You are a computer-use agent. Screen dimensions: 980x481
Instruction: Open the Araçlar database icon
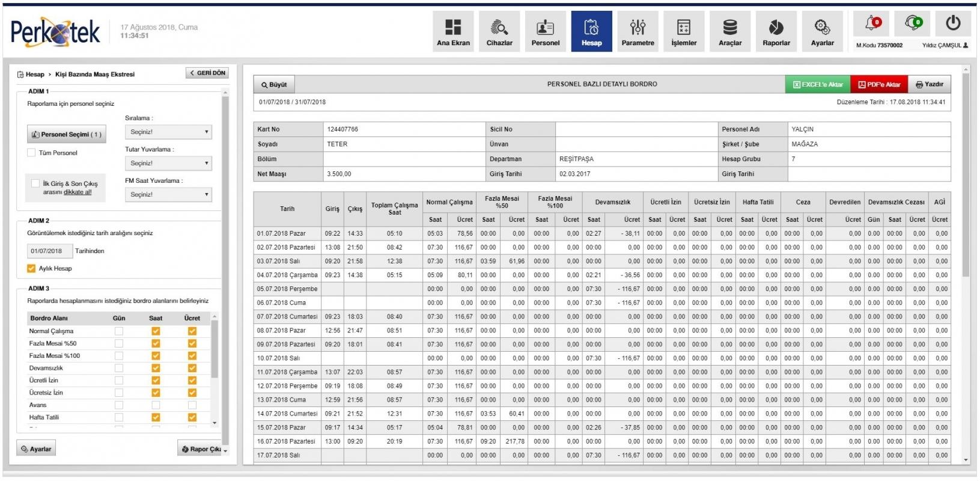pyautogui.click(x=730, y=31)
